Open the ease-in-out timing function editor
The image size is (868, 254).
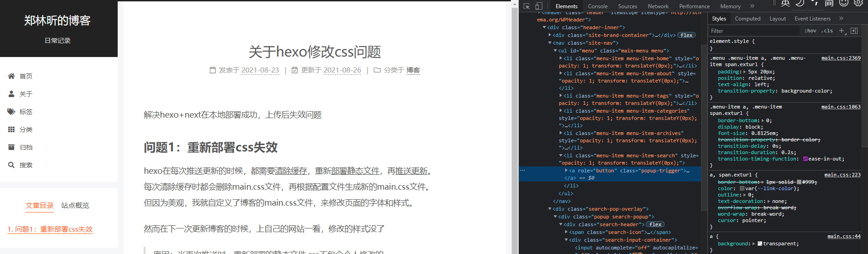coord(806,159)
